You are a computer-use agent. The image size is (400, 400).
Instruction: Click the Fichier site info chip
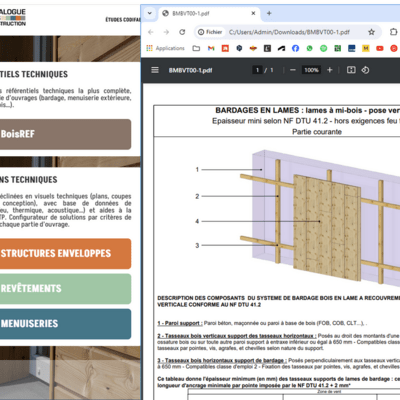pyautogui.click(x=210, y=32)
